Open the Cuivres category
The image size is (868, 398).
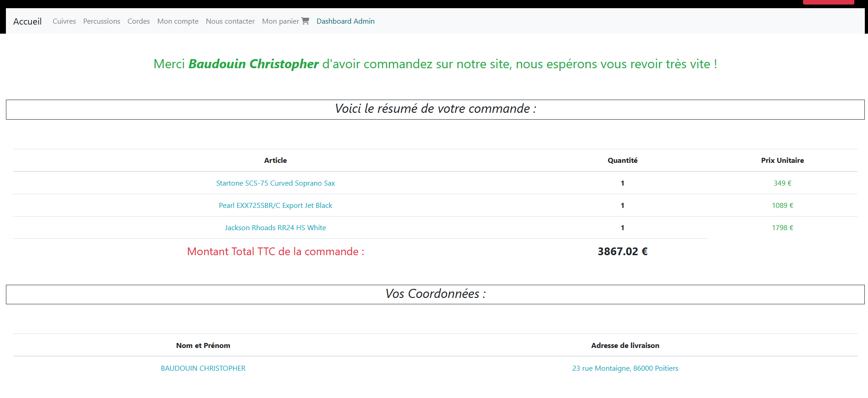click(64, 21)
